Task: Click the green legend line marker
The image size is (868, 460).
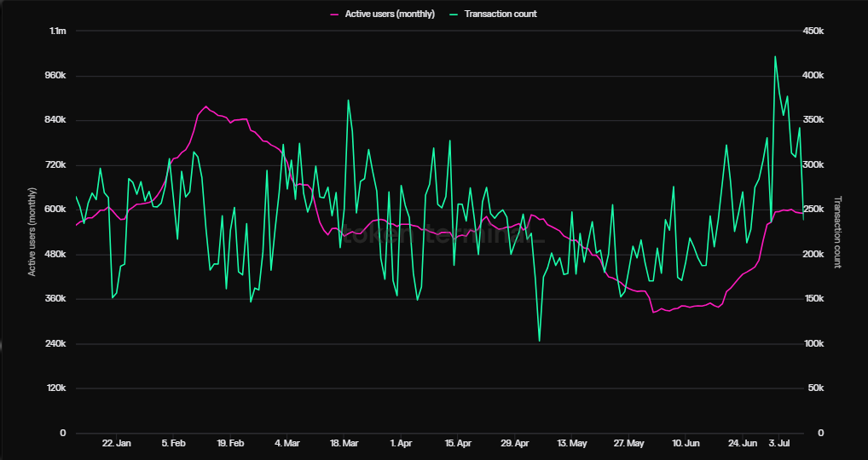Action: [x=454, y=14]
